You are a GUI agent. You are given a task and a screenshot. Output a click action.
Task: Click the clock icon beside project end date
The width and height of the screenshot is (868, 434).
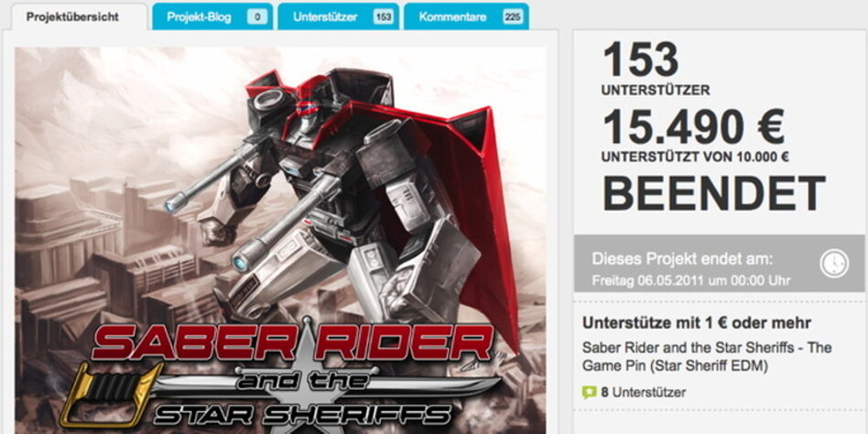(x=834, y=264)
